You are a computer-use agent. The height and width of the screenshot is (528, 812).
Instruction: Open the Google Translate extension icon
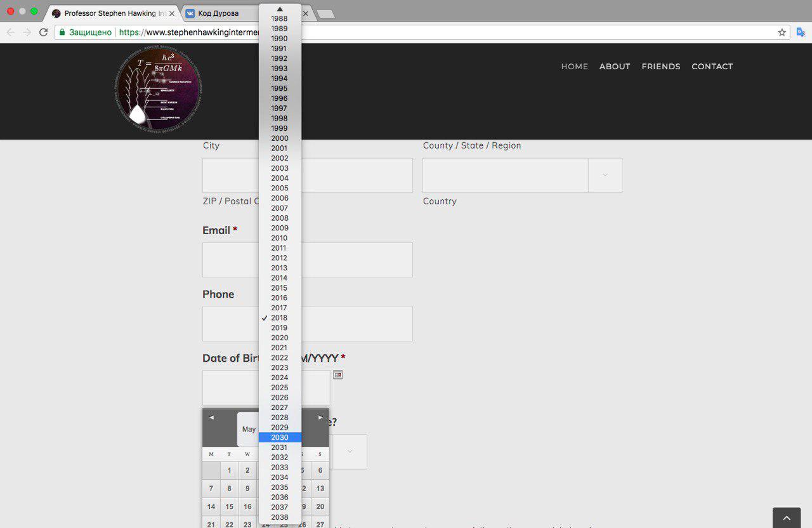click(x=801, y=32)
